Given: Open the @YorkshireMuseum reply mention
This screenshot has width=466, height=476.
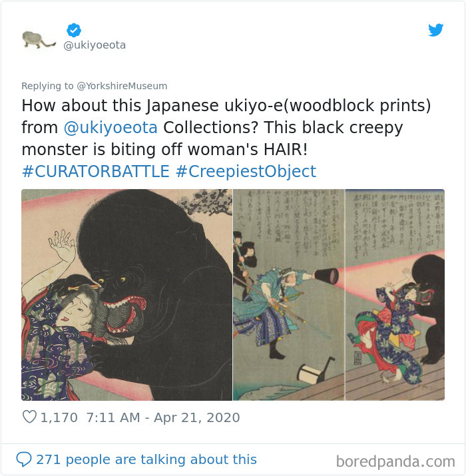Looking at the screenshot, I should 122,86.
